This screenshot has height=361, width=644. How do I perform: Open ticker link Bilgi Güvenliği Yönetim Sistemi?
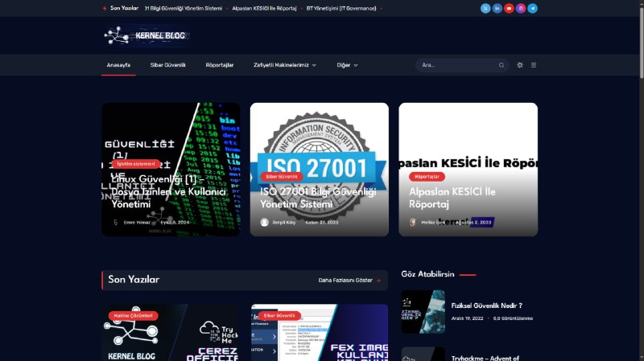(x=184, y=8)
